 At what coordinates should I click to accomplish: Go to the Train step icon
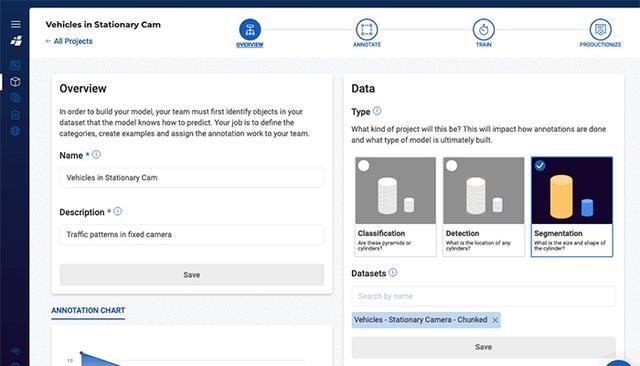484,30
